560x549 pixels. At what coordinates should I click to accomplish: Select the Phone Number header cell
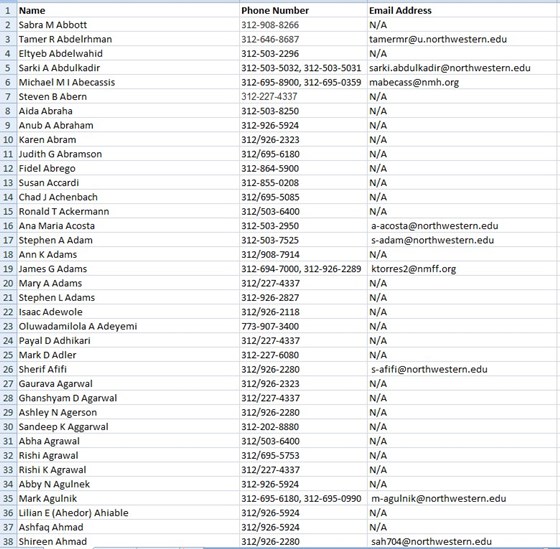[303, 10]
